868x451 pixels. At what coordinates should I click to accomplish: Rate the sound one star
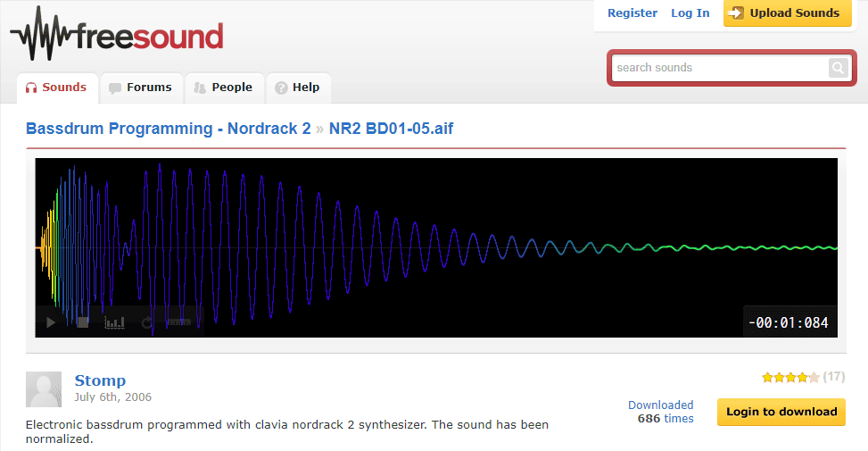[767, 377]
